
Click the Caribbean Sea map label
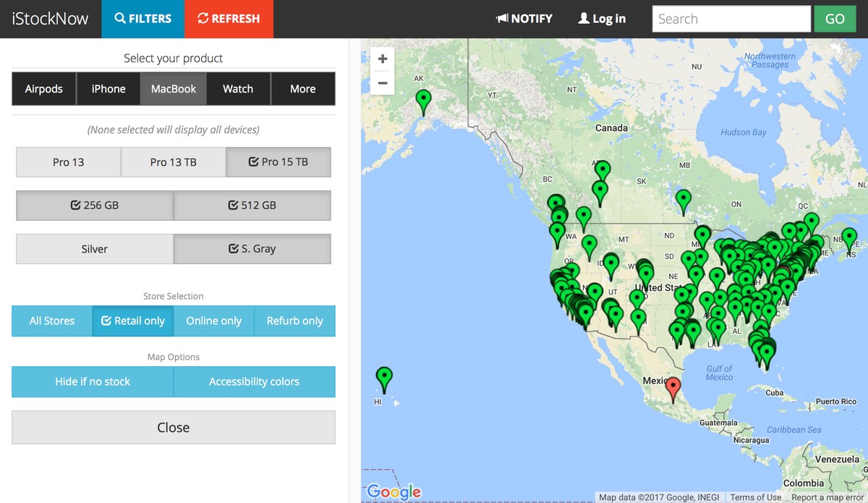pyautogui.click(x=794, y=429)
